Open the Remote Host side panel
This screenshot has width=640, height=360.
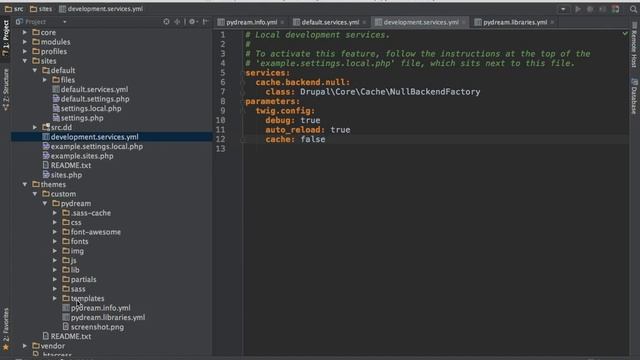[634, 44]
